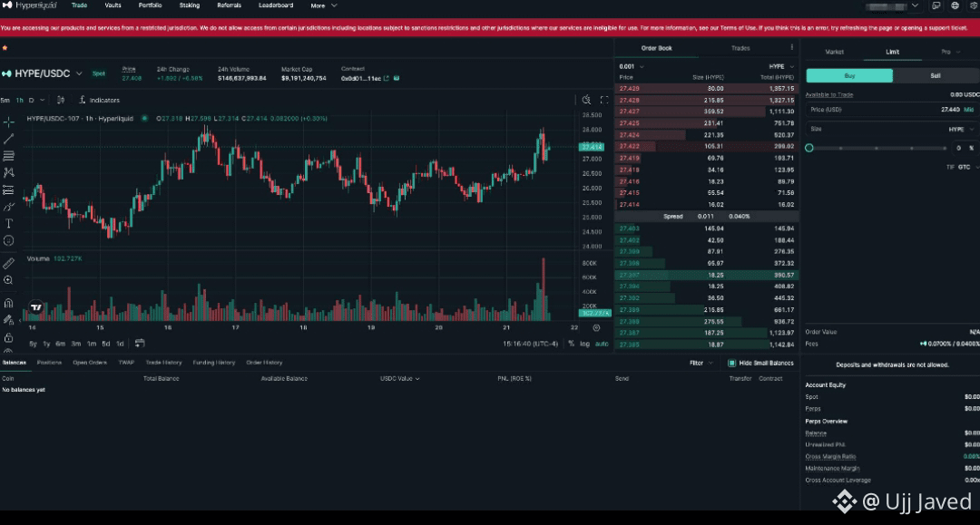Select the text annotation tool
The height and width of the screenshot is (525, 980).
coord(9,223)
